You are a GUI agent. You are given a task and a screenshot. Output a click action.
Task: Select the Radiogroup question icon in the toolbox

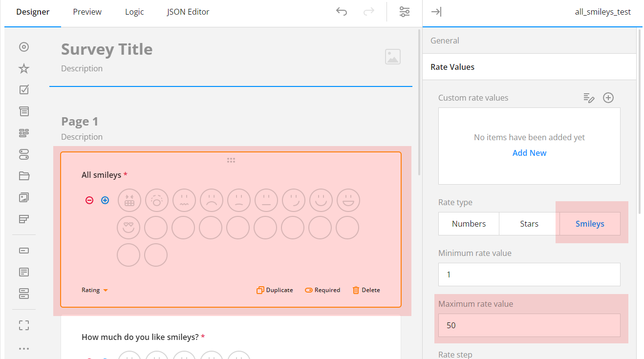pyautogui.click(x=23, y=47)
